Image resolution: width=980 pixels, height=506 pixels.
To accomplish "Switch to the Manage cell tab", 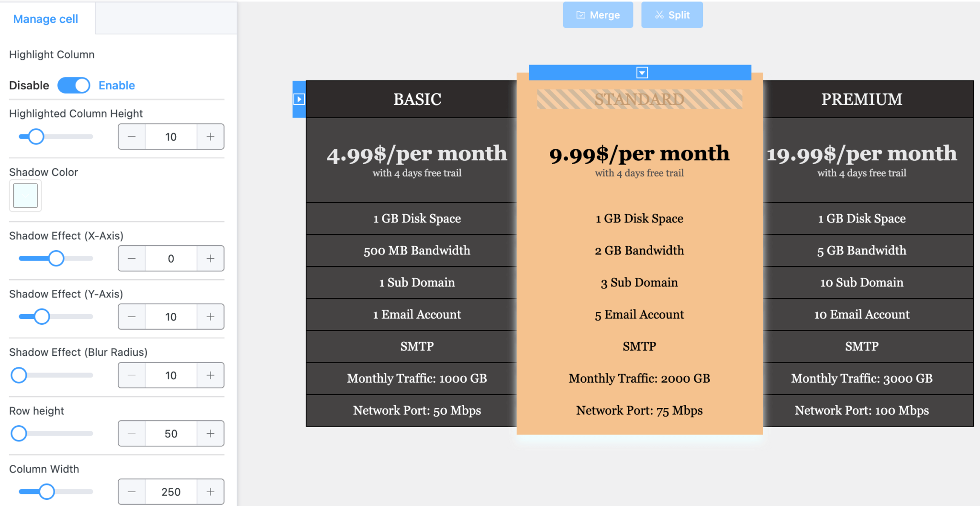I will [45, 19].
